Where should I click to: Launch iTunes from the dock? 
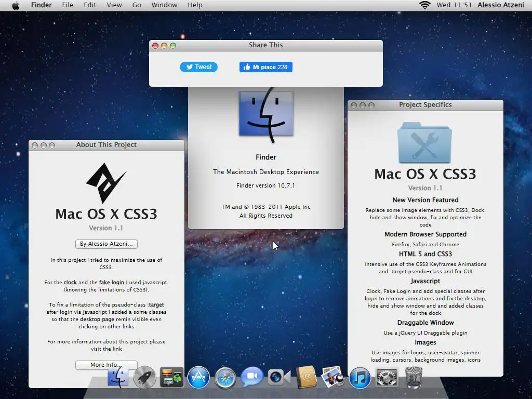point(360,377)
